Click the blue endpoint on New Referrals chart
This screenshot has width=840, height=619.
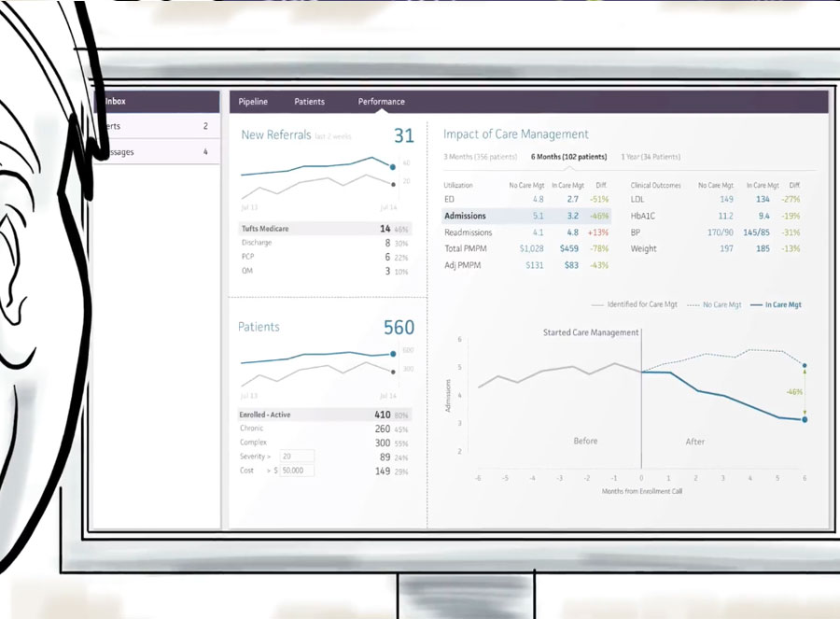click(393, 168)
